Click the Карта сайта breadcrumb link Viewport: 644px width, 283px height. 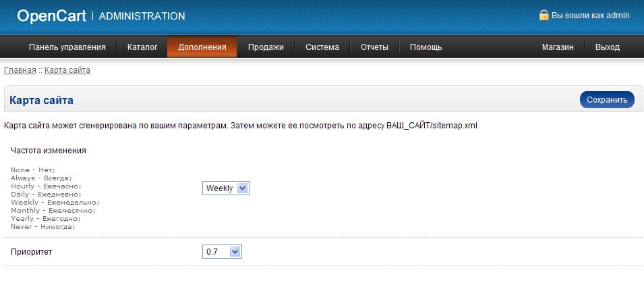(x=67, y=70)
